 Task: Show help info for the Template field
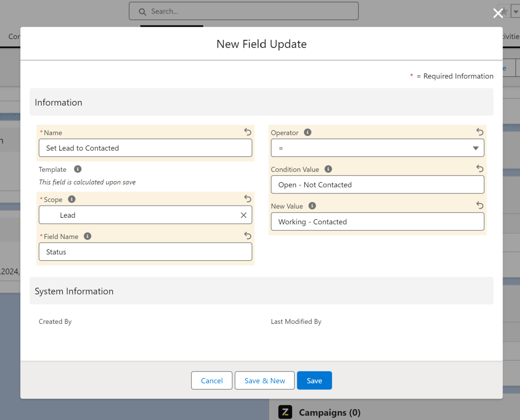(78, 169)
